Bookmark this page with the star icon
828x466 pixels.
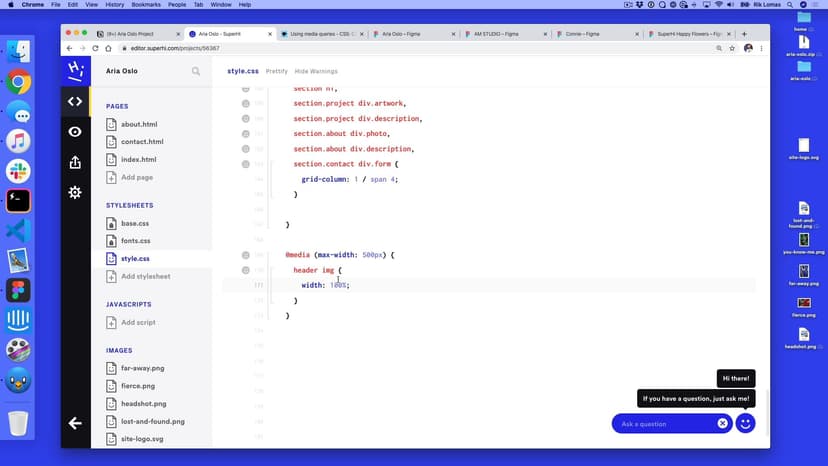[731, 48]
